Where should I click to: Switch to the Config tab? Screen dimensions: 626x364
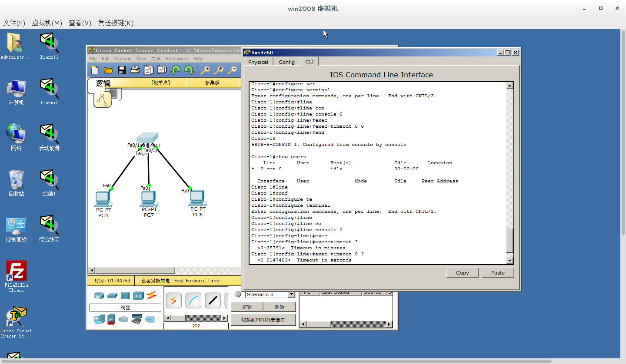pos(286,62)
